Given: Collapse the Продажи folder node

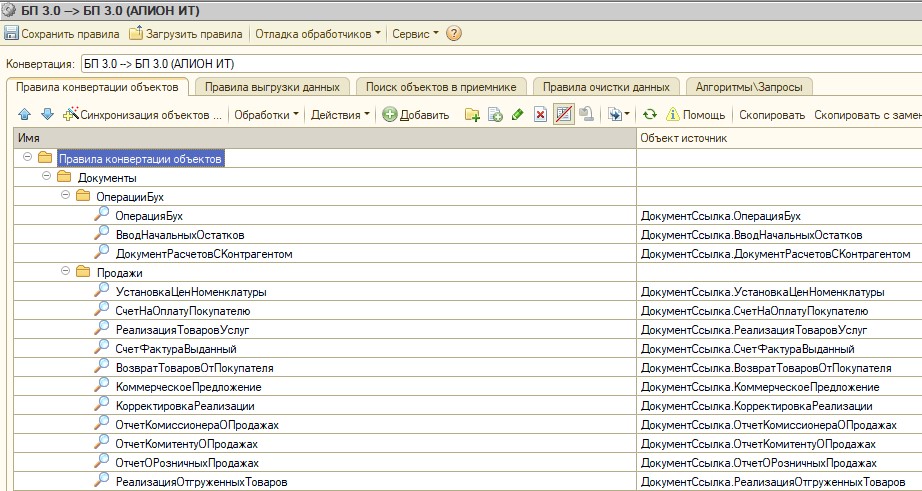Looking at the screenshot, I should (65, 271).
